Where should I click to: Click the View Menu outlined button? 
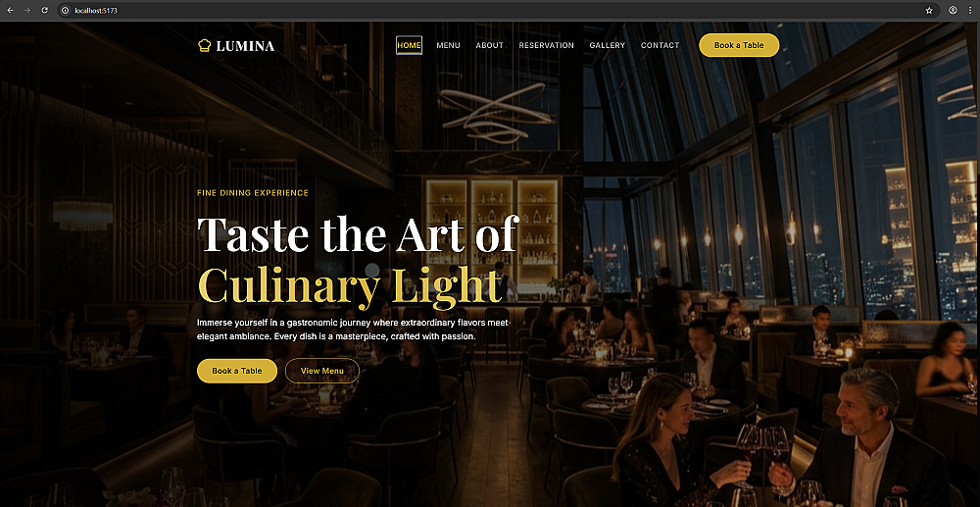tap(321, 371)
